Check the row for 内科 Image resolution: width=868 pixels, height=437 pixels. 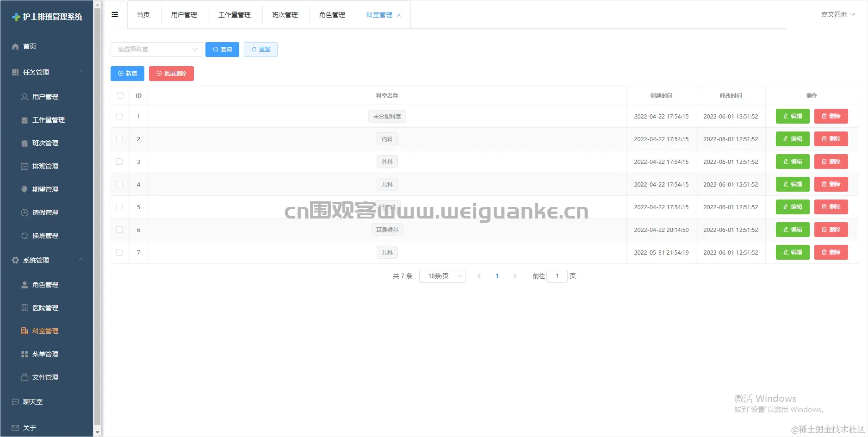point(119,139)
